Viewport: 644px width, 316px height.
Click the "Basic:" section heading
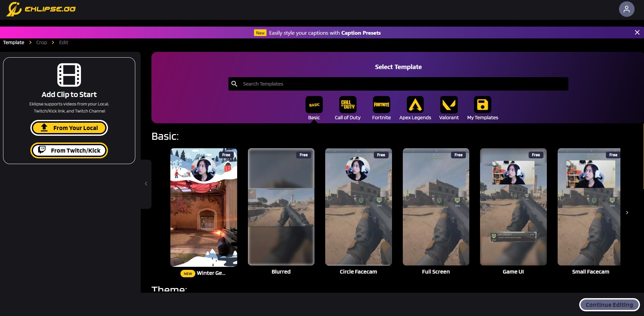tap(165, 136)
